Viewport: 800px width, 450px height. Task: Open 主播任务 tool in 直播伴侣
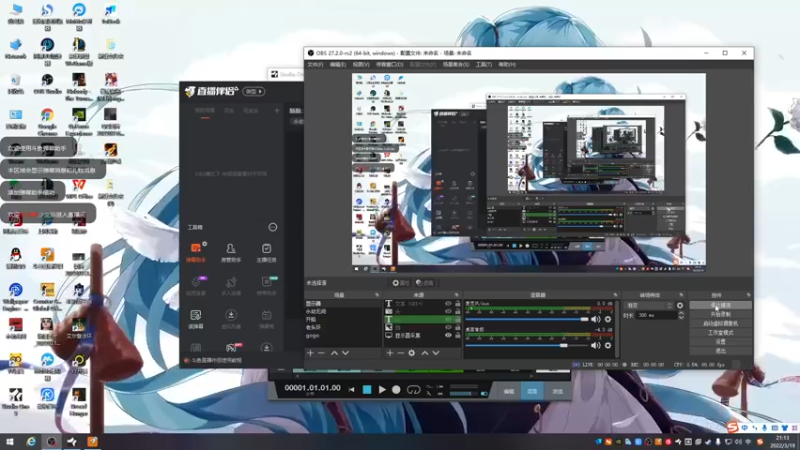click(x=266, y=253)
